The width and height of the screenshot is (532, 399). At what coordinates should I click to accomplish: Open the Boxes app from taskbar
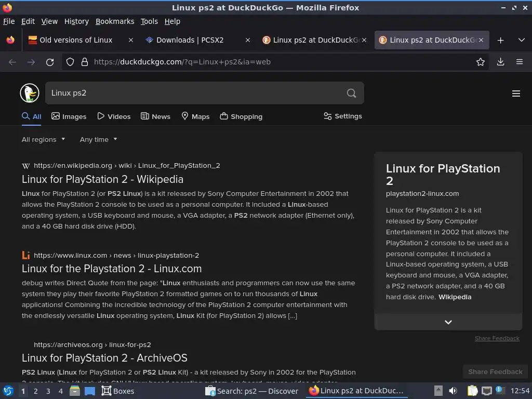118,391
